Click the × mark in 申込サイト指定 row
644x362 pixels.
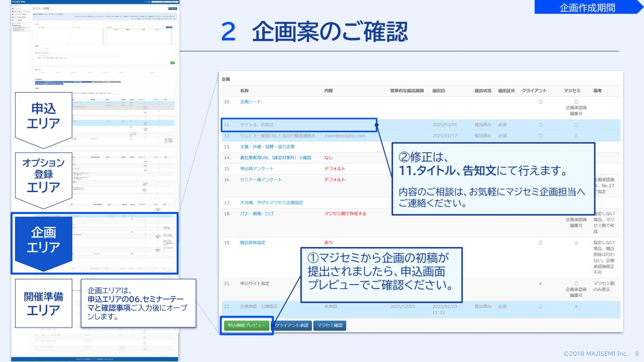point(540,284)
